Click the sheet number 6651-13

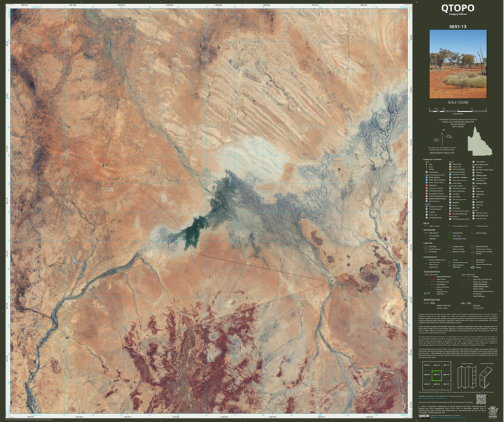[x=457, y=27]
